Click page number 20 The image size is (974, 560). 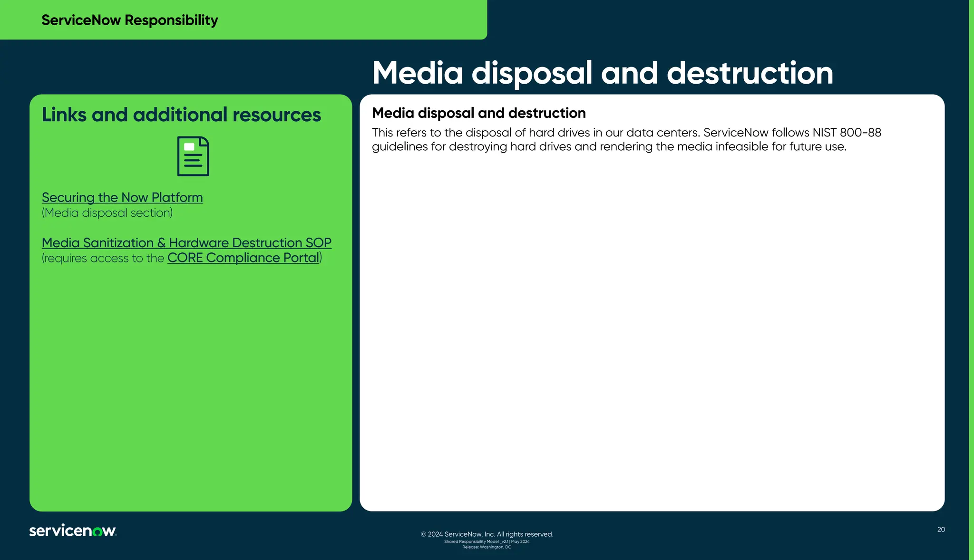(941, 530)
